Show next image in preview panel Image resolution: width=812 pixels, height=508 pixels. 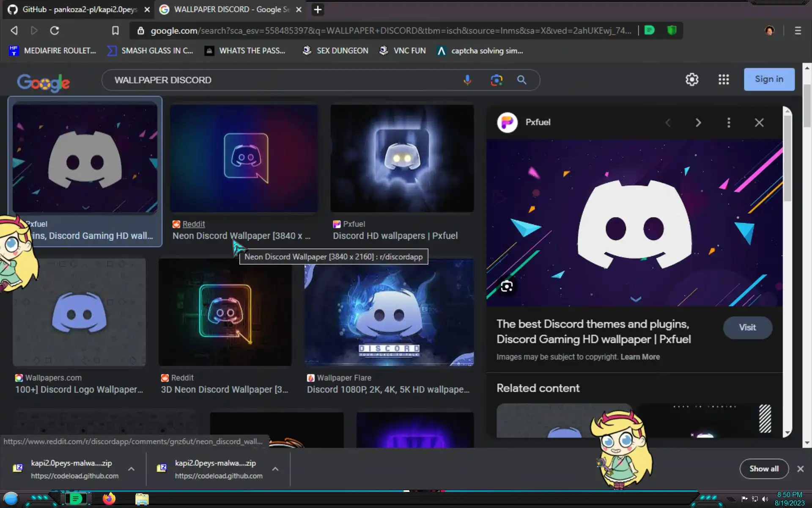click(698, 123)
